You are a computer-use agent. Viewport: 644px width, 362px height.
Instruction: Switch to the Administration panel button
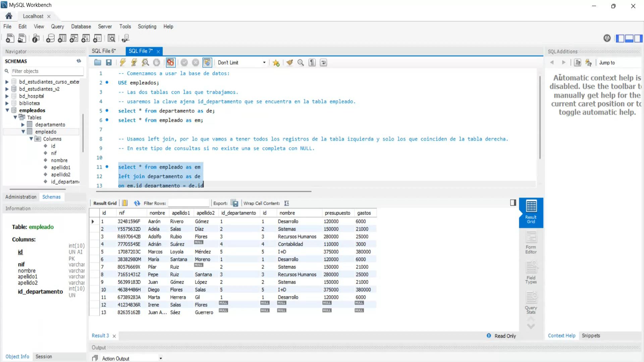(20, 197)
